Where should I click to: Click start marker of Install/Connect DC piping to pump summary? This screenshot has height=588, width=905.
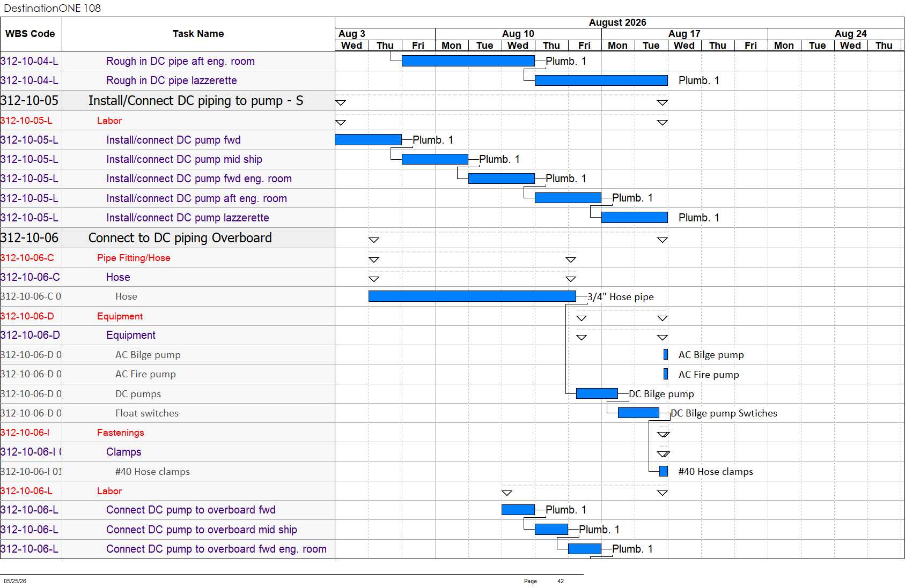coord(341,102)
